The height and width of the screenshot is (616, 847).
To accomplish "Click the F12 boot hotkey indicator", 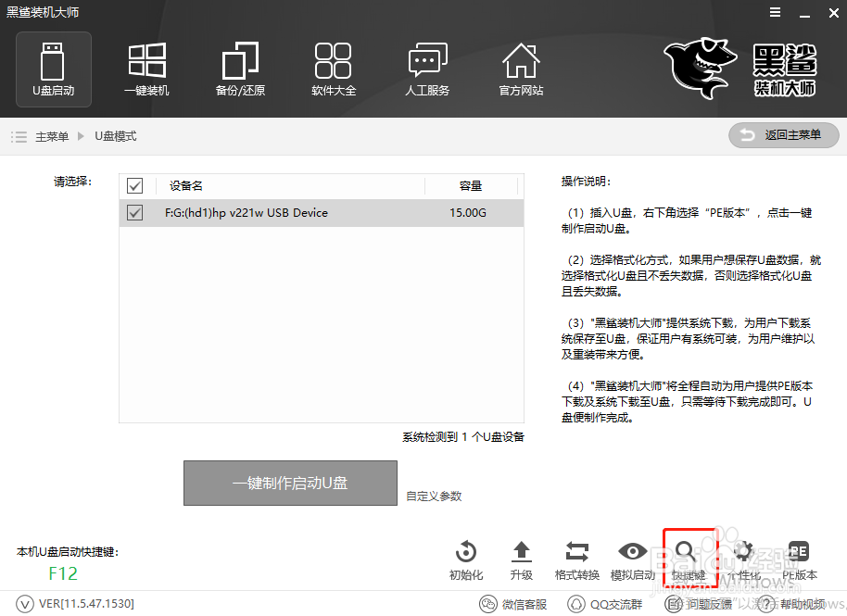I will pos(62,574).
